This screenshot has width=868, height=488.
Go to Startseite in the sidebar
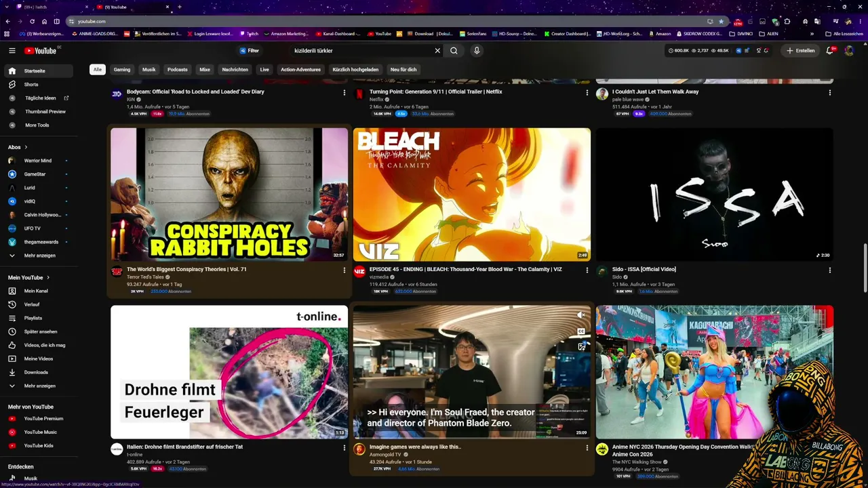(38, 71)
